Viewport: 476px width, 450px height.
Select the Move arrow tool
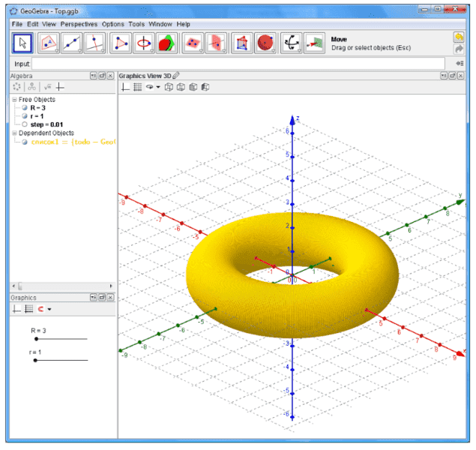pyautogui.click(x=23, y=43)
